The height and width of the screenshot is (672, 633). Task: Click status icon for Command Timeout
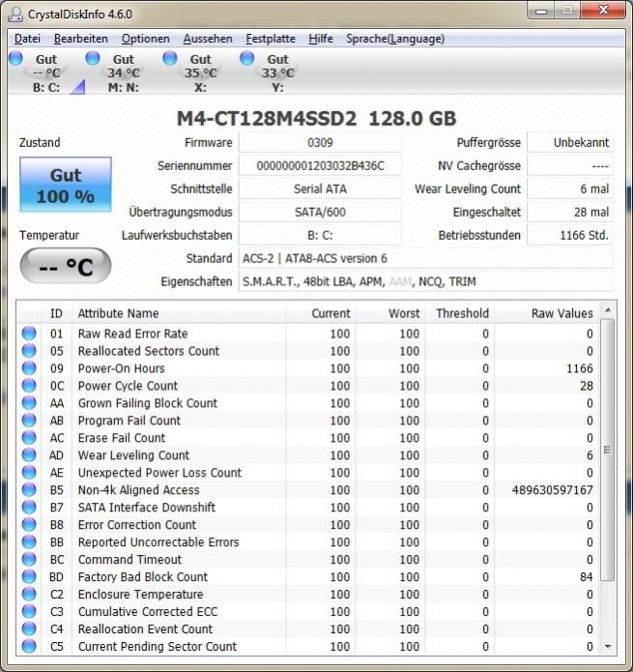(29, 559)
